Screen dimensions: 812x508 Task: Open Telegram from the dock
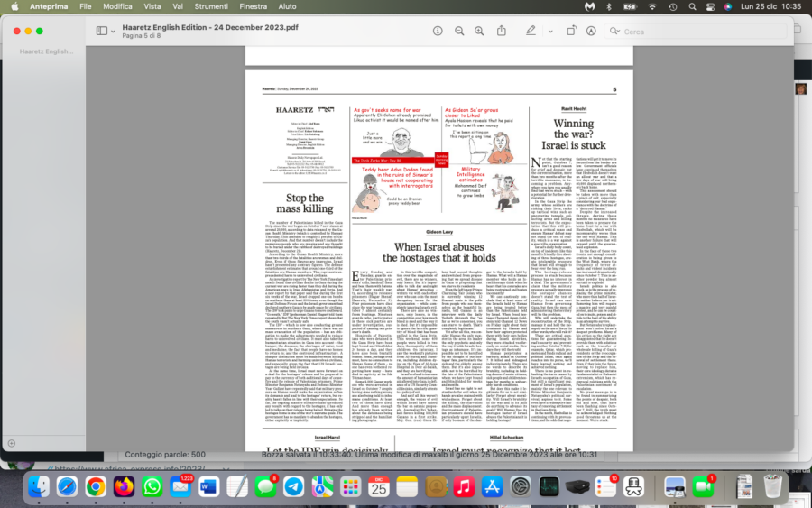(292, 487)
